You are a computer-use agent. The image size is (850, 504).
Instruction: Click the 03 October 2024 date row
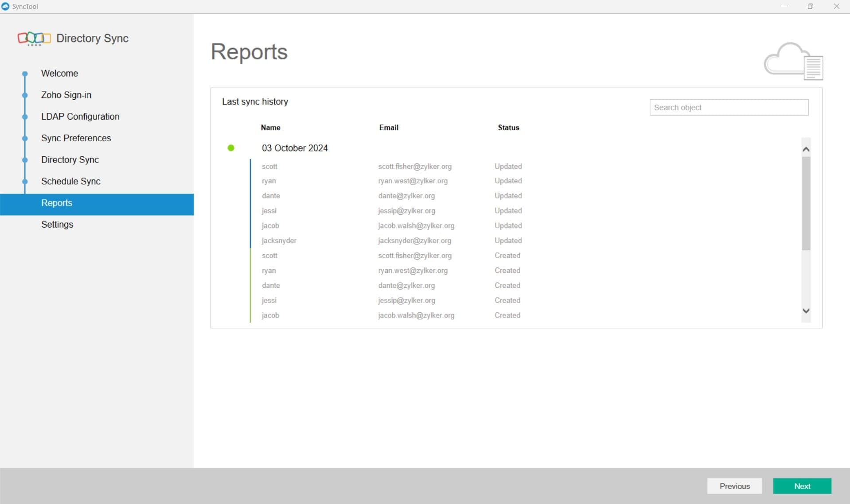pyautogui.click(x=295, y=148)
